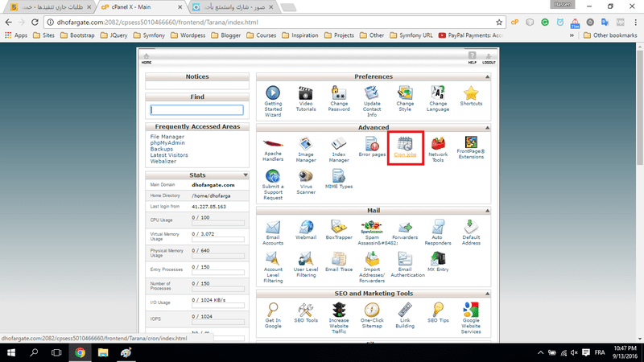
Task: Show hidden bookmarks with the chevron
Action: (x=572, y=35)
